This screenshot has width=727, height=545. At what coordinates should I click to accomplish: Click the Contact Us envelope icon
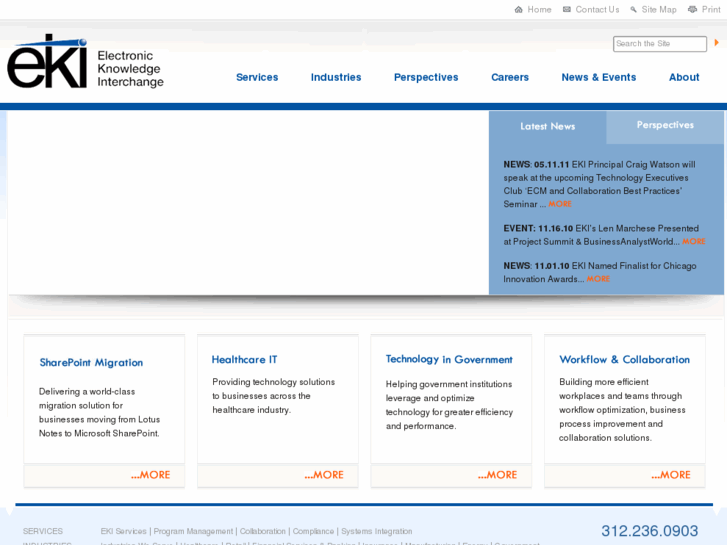[x=567, y=10]
